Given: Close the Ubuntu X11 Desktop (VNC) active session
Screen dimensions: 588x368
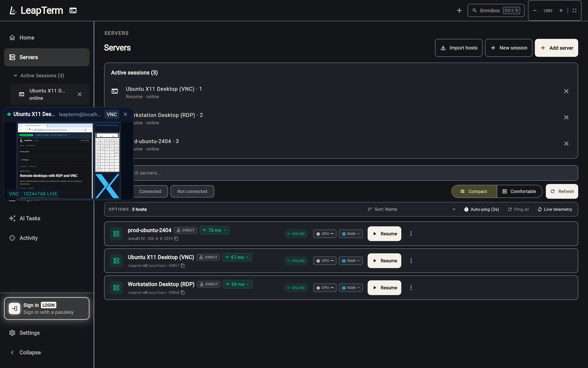Looking at the screenshot, I should coord(566,91).
